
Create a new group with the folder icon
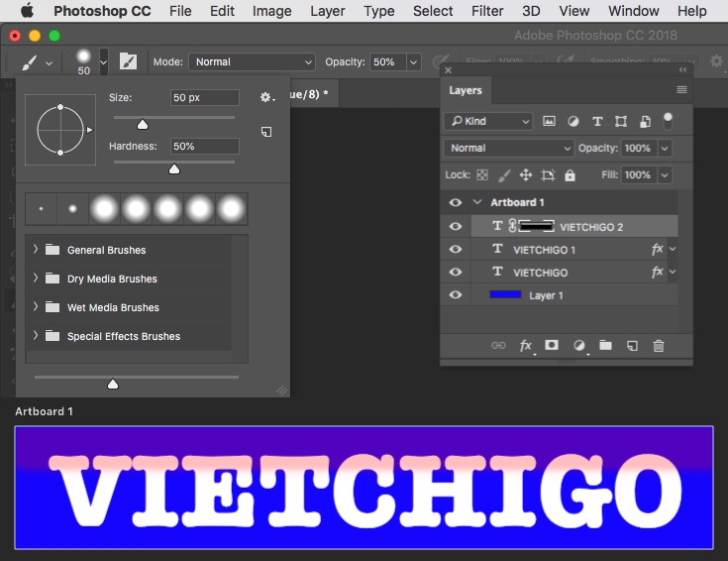coord(605,346)
